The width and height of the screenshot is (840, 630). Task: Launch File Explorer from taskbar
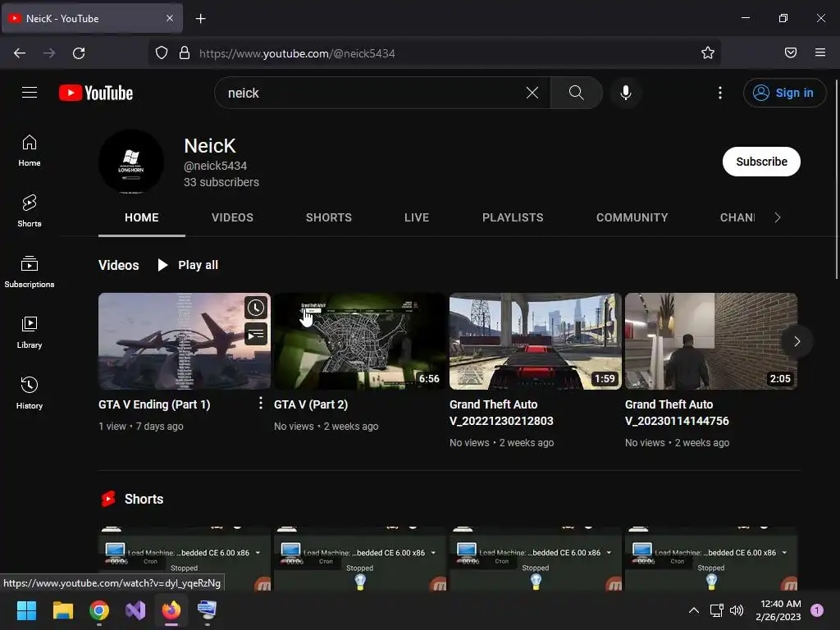(x=62, y=610)
